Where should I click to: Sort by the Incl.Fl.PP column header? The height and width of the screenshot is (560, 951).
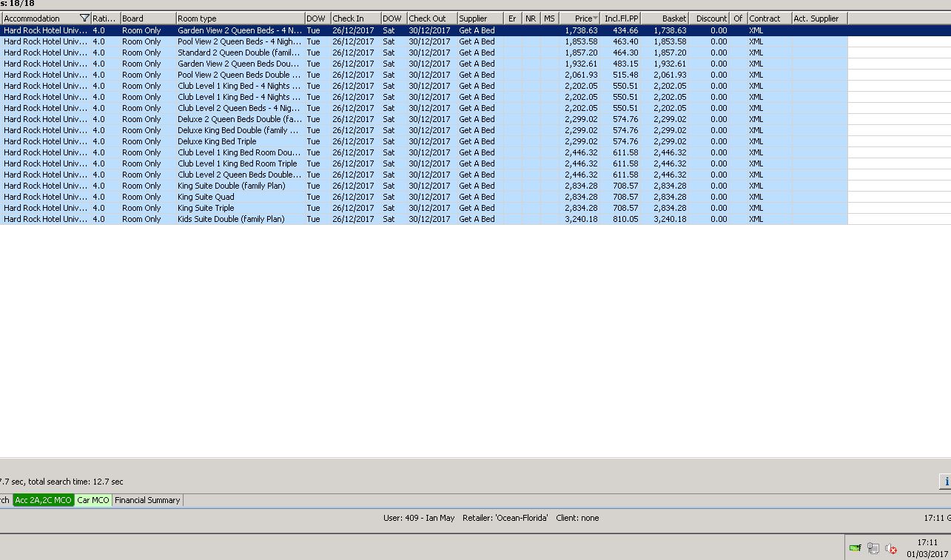(621, 18)
